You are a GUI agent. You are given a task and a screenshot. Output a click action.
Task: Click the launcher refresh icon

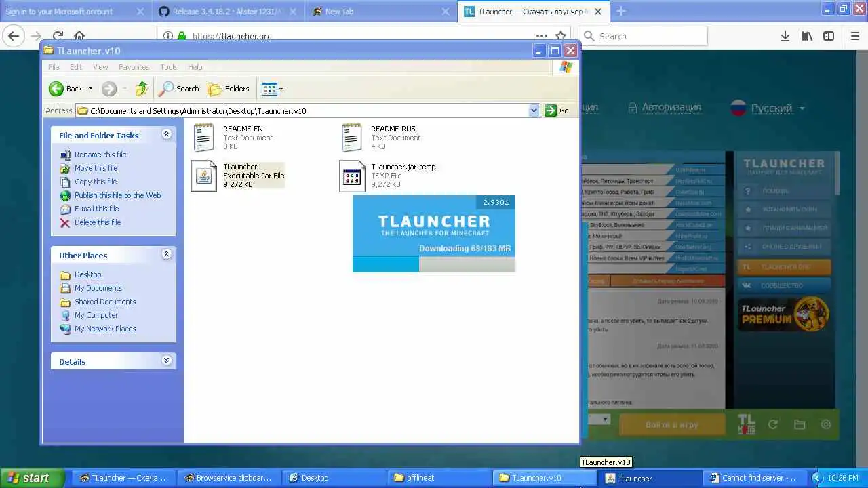click(x=772, y=424)
